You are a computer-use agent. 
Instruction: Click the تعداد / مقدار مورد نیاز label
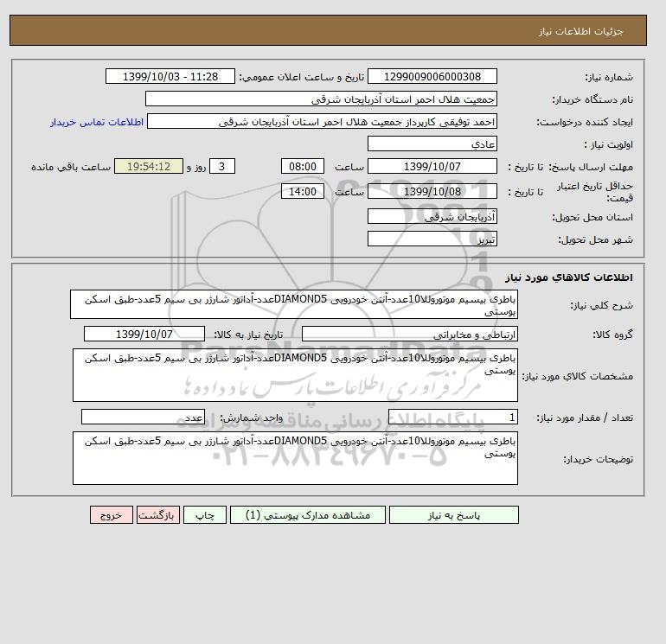(x=585, y=418)
